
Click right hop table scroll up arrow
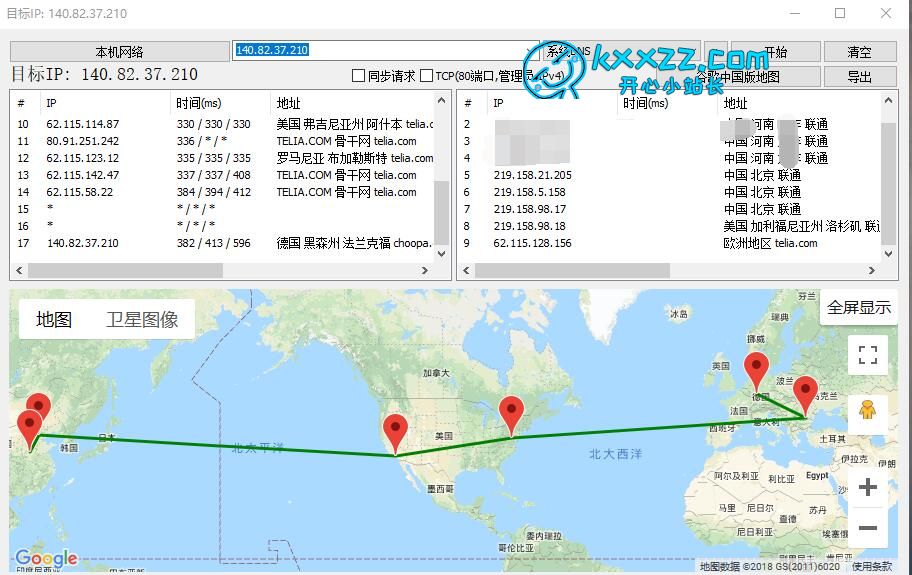pyautogui.click(x=888, y=101)
